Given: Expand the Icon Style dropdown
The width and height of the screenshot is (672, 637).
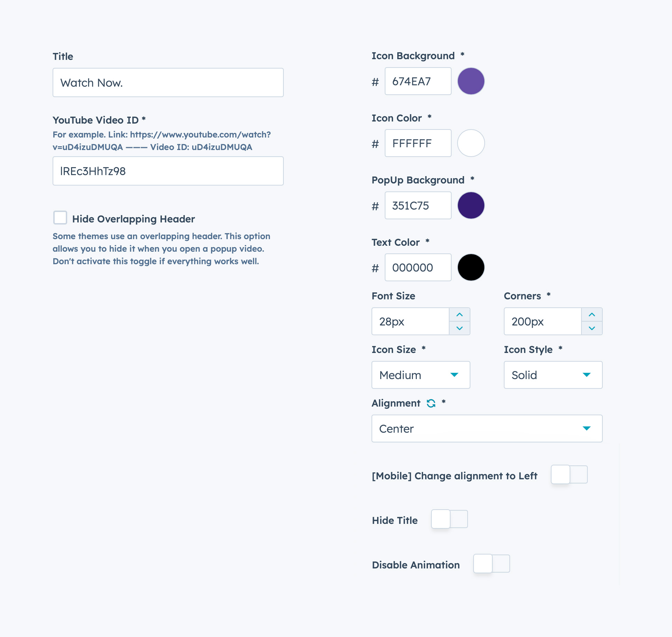Looking at the screenshot, I should click(553, 375).
